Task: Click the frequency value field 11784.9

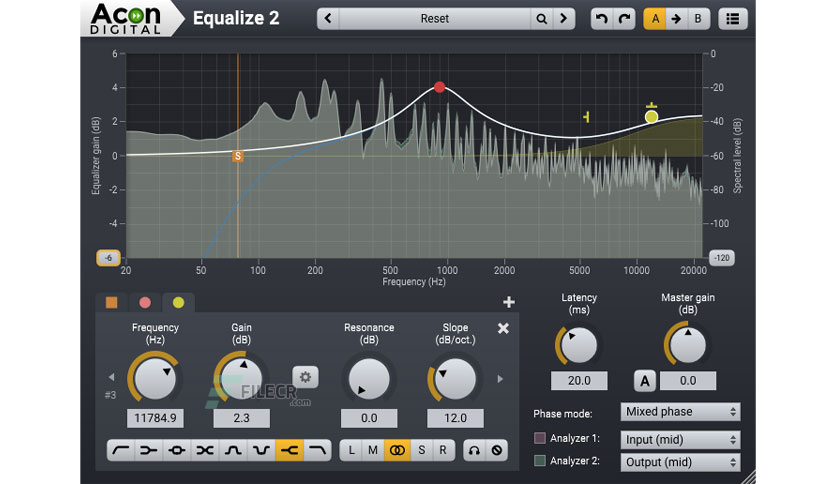Action: click(155, 418)
